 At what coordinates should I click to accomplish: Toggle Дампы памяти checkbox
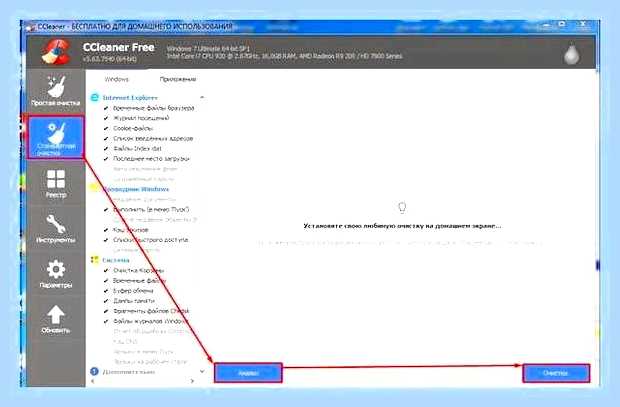(106, 301)
